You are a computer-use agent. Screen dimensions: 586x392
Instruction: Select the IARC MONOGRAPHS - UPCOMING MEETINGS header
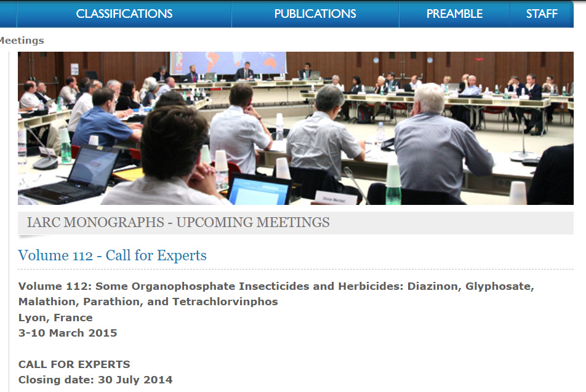click(x=179, y=222)
